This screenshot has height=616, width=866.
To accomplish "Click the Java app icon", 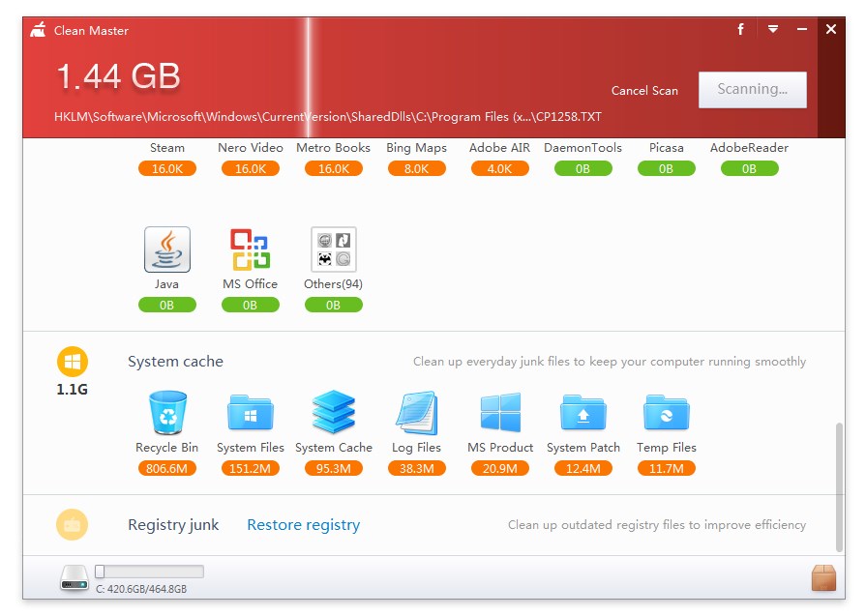I will pyautogui.click(x=166, y=249).
